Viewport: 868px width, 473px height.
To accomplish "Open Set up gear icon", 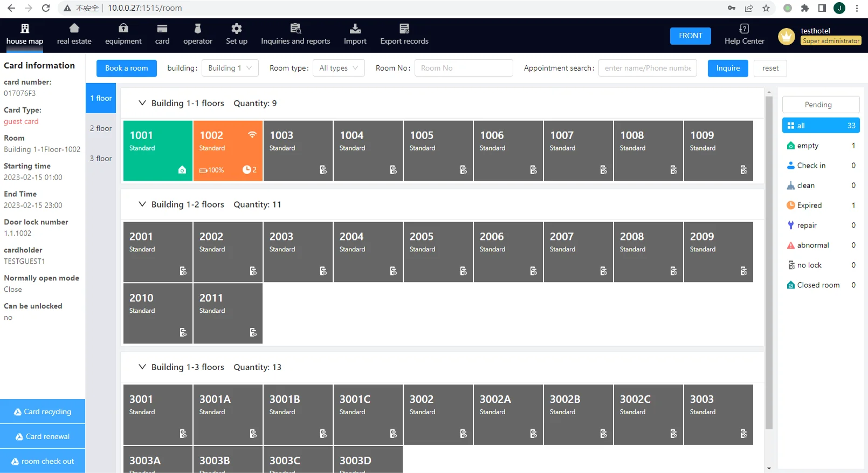I will click(x=237, y=29).
